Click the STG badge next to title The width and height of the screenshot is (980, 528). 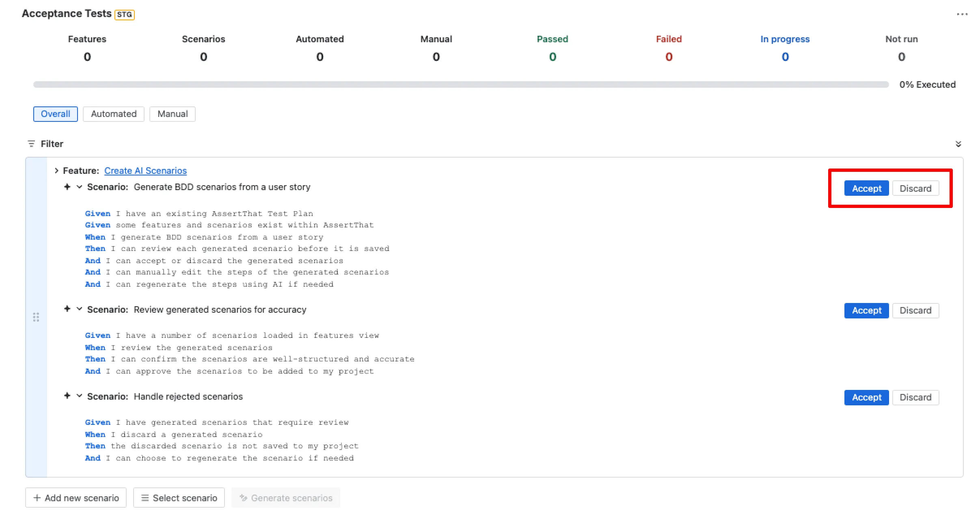coord(125,15)
